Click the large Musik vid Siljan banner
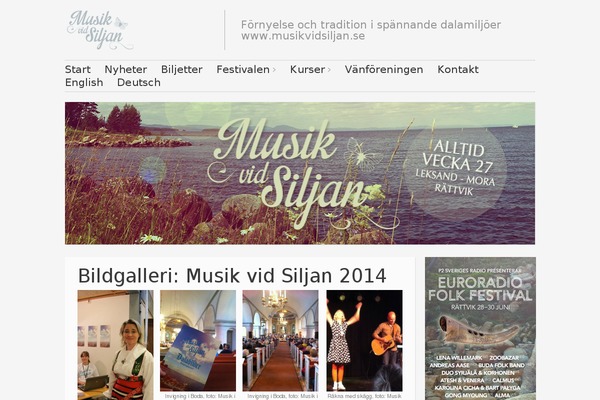600x400 pixels. pyautogui.click(x=300, y=173)
